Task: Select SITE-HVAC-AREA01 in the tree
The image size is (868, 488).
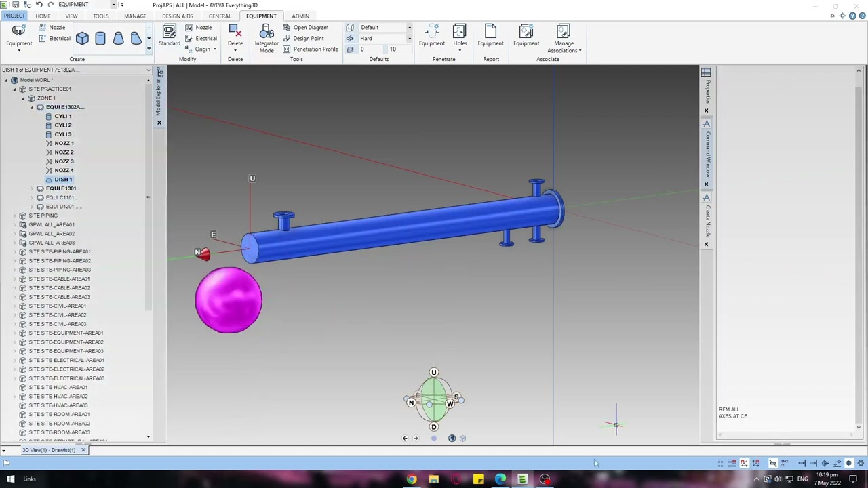Action: pos(58,387)
